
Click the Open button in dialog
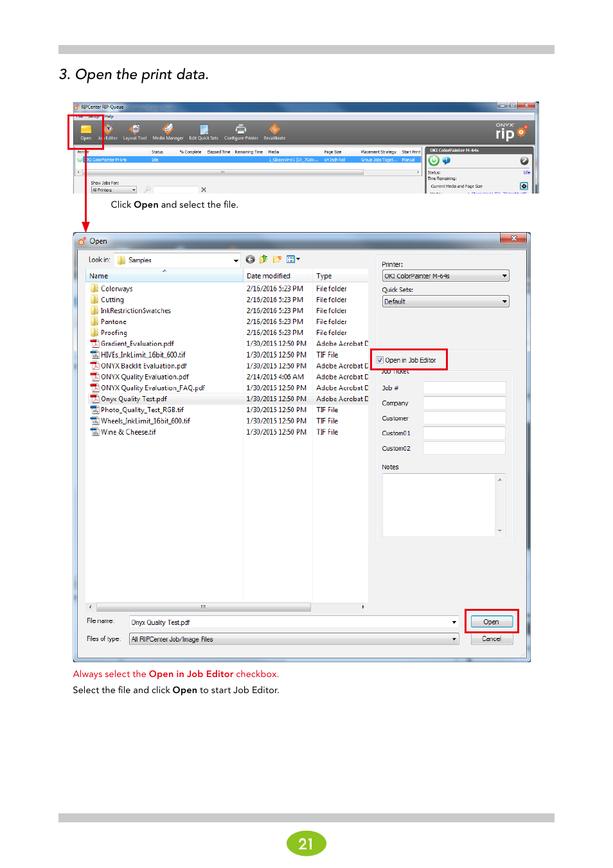[x=492, y=622]
